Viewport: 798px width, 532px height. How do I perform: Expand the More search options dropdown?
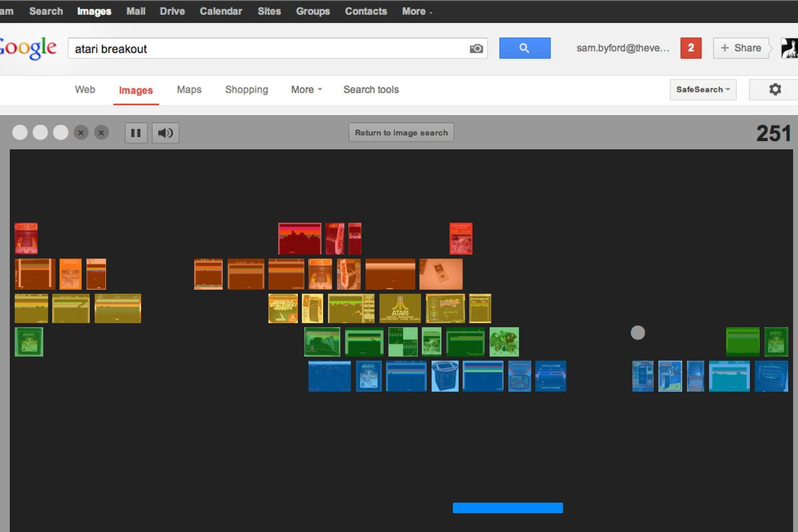(x=306, y=90)
